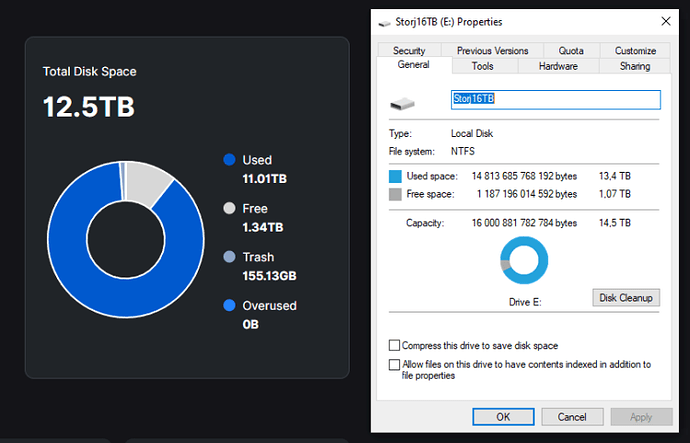Select the Quota tab
The image size is (690, 443).
(571, 51)
